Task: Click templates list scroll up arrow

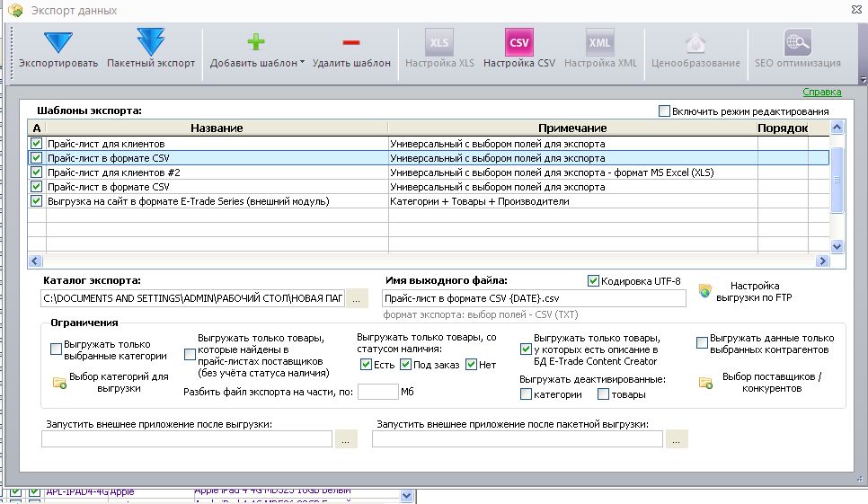Action: [x=837, y=128]
